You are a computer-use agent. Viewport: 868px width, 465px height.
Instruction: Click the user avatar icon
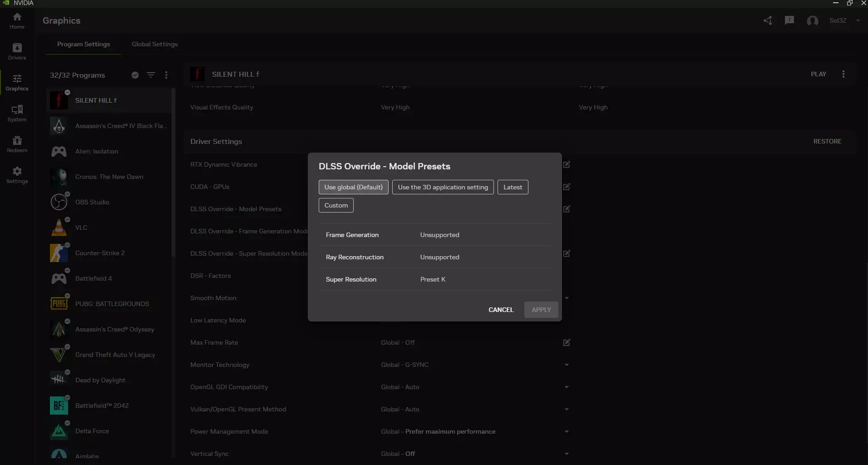coord(813,20)
